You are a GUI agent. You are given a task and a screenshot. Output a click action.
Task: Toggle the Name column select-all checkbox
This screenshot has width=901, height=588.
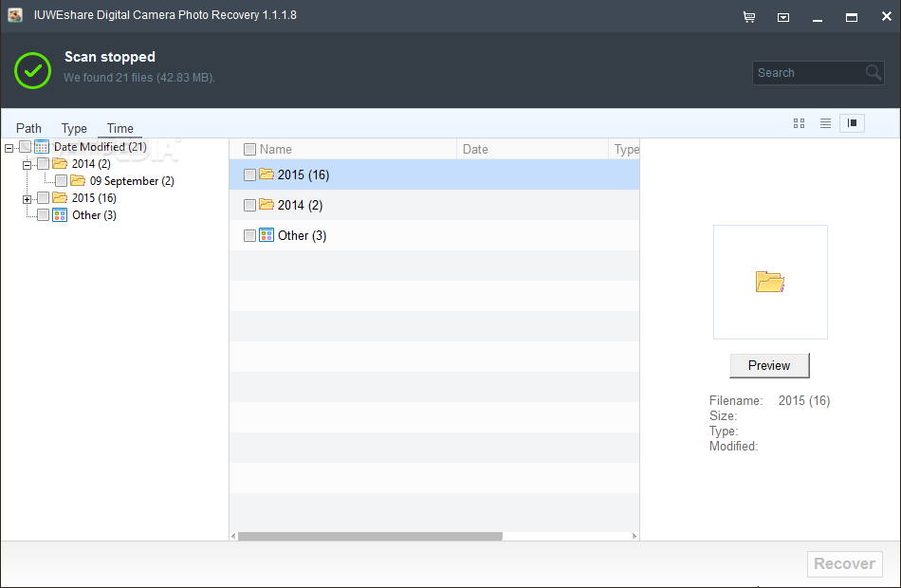249,150
